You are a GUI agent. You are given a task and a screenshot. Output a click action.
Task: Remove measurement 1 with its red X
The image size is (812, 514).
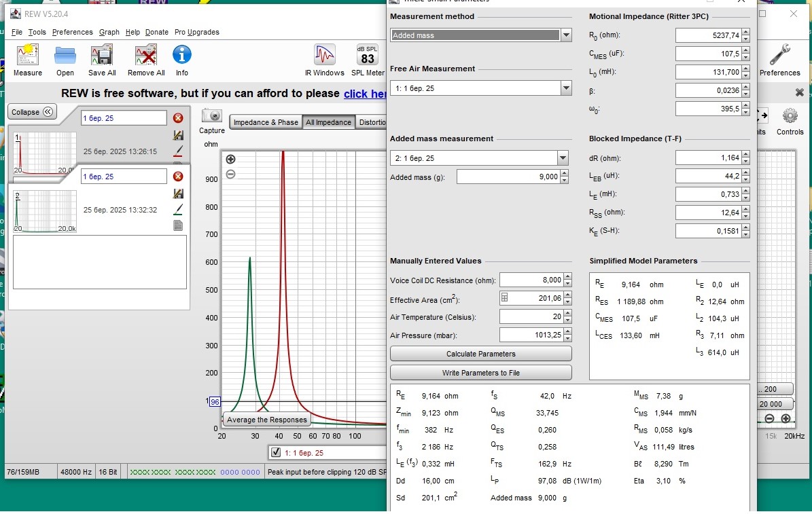pyautogui.click(x=178, y=118)
